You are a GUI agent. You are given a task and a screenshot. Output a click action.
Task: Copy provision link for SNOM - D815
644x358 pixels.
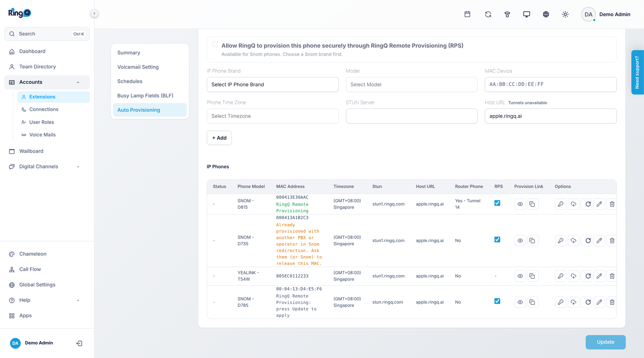[532, 204]
